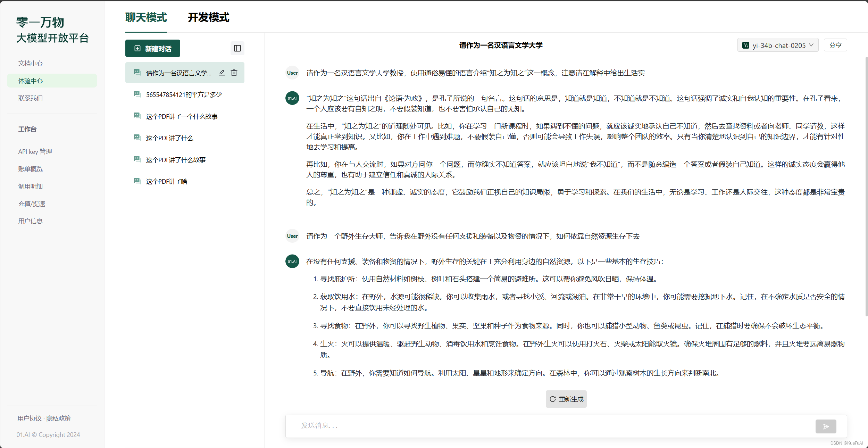Click the send message arrow icon
Image resolution: width=868 pixels, height=448 pixels.
(x=826, y=426)
